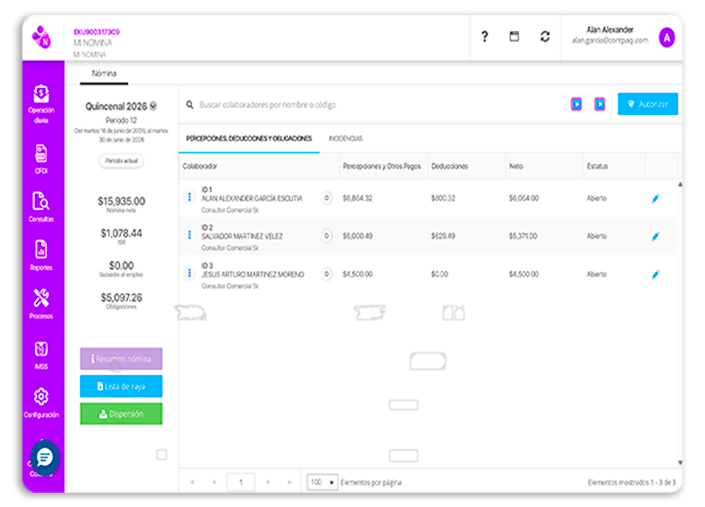Image resolution: width=705 pixels, height=507 pixels.
Task: Click the search magnifier icon
Action: click(190, 105)
